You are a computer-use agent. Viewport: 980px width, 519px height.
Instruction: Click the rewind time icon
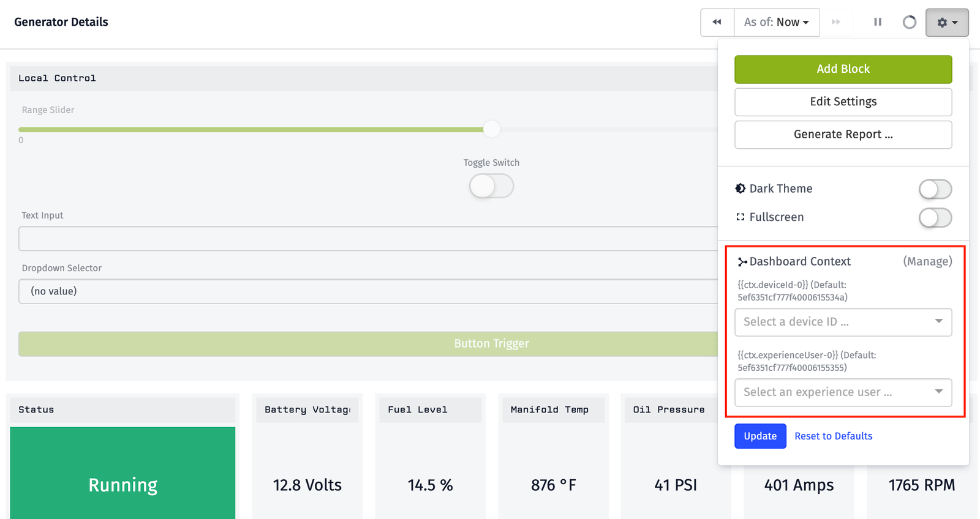[x=717, y=22]
